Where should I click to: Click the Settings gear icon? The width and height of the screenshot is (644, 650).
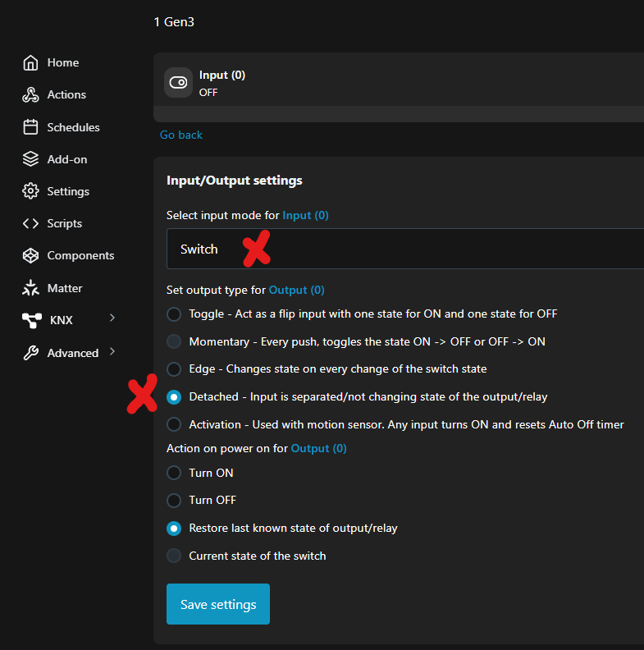click(x=30, y=191)
